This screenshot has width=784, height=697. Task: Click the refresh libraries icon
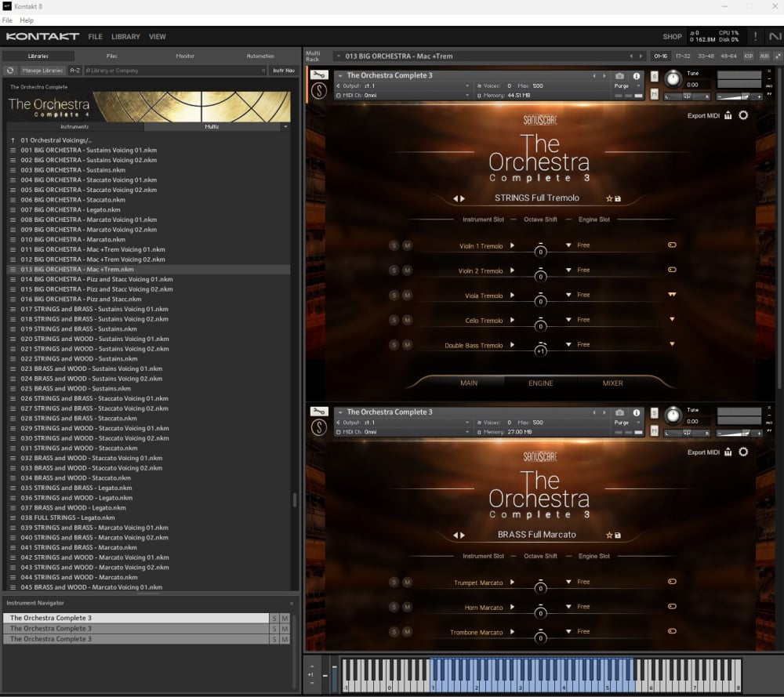pyautogui.click(x=10, y=71)
